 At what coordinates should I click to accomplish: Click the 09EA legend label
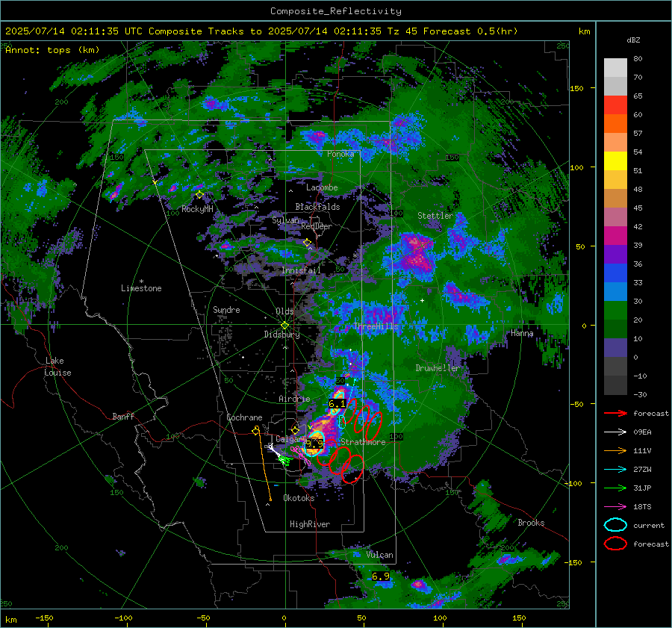pyautogui.click(x=642, y=432)
